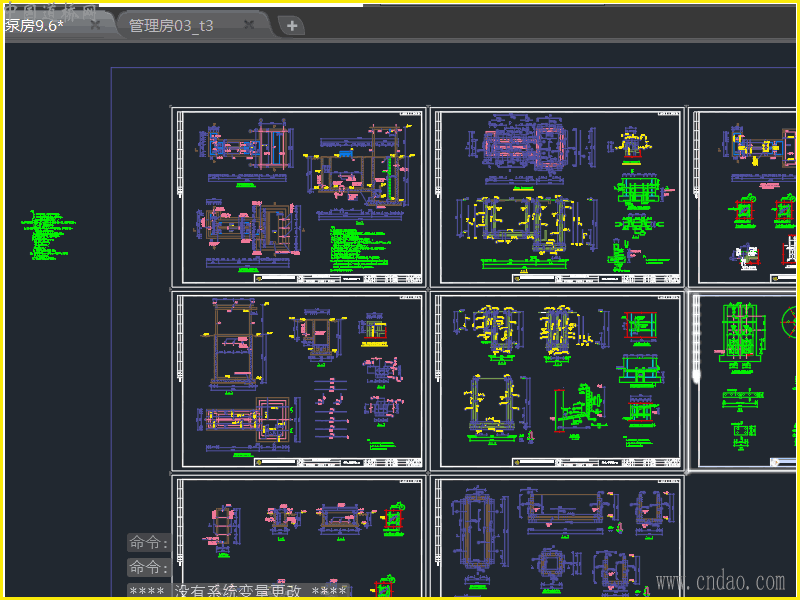Close the 泵房9.6* tab
The height and width of the screenshot is (600, 800).
pos(95,25)
